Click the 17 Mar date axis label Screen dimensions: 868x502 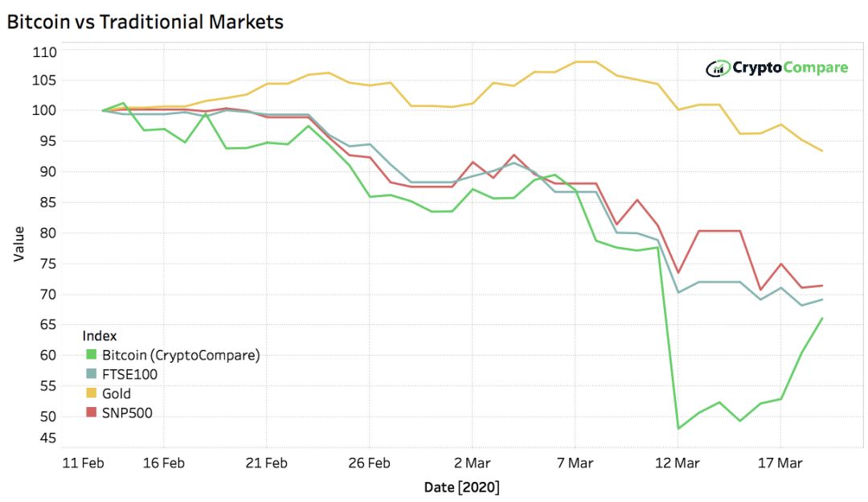point(780,463)
